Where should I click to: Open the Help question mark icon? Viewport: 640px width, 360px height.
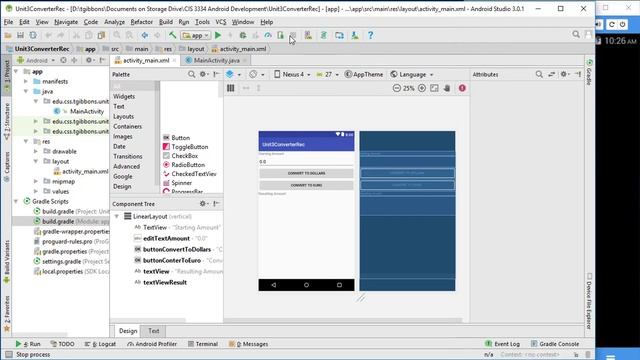click(x=370, y=36)
